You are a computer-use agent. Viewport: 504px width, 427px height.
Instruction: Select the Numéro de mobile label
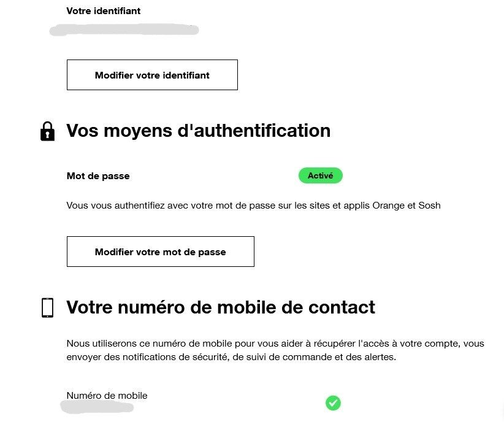[x=107, y=396]
